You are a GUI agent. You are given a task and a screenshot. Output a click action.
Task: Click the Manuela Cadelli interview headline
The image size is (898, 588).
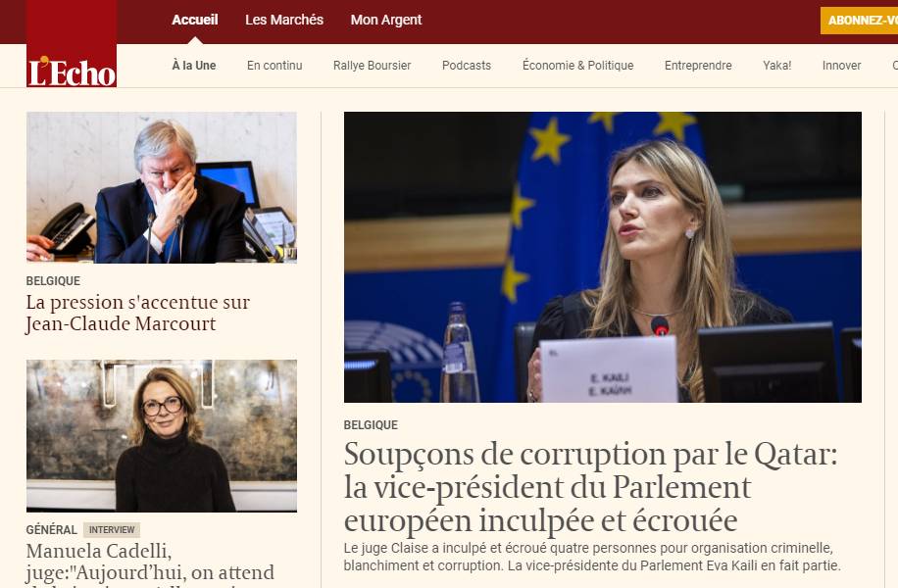[x=150, y=563]
